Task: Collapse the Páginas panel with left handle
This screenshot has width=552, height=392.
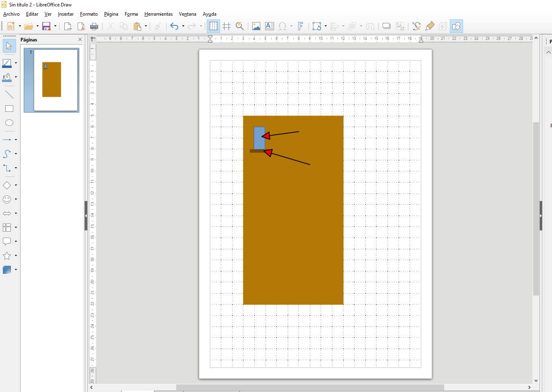Action: (x=86, y=215)
